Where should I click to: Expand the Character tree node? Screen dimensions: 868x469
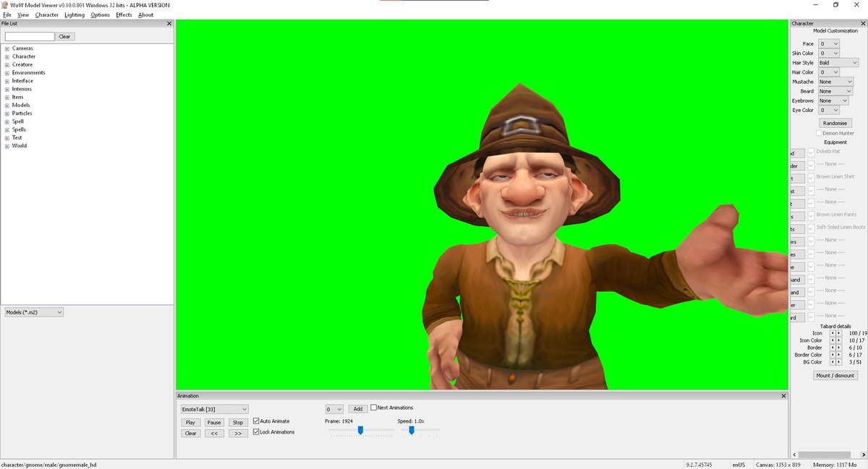7,56
